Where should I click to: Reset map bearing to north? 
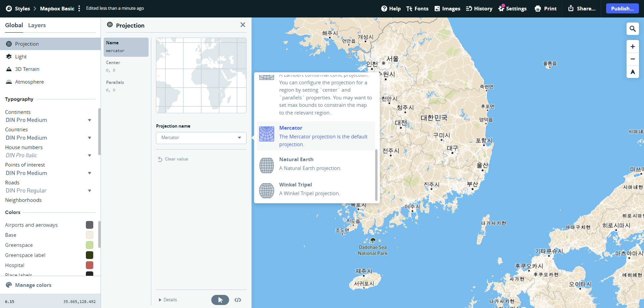pyautogui.click(x=633, y=72)
